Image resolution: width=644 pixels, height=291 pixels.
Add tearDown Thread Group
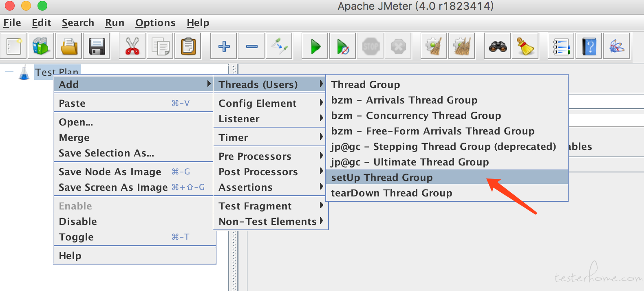pos(447,193)
